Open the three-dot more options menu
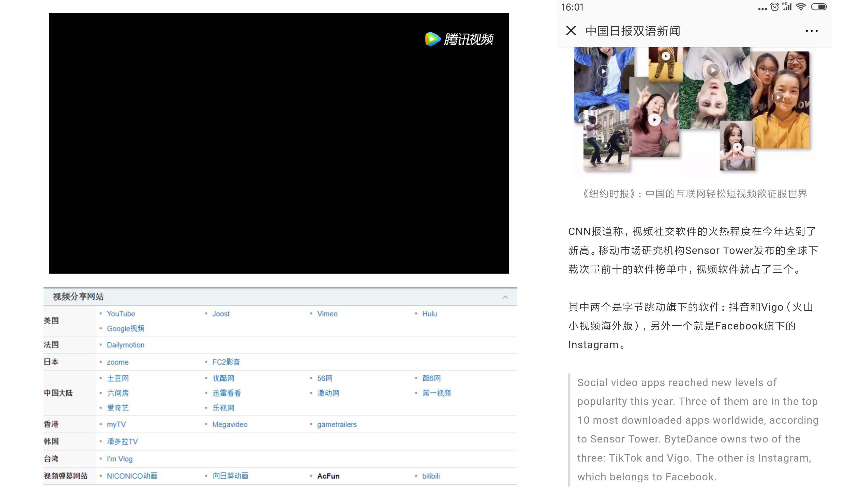Viewport: 868px width, 488px height. (811, 31)
